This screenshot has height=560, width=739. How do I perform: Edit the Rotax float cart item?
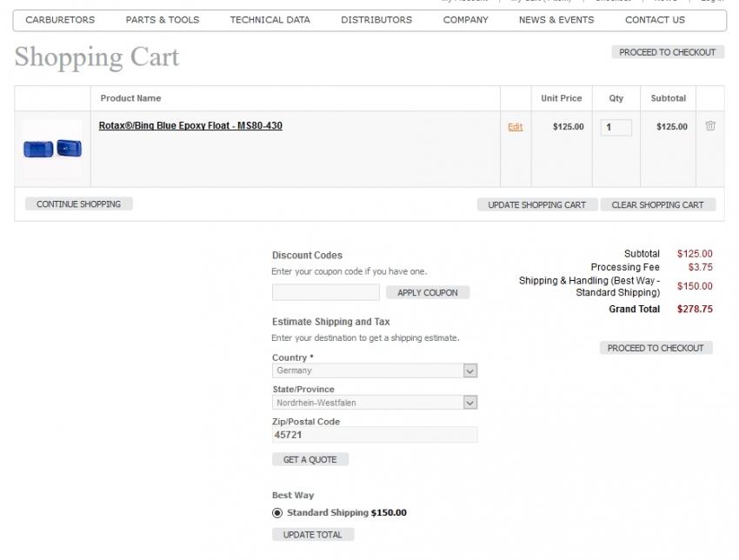(x=516, y=127)
